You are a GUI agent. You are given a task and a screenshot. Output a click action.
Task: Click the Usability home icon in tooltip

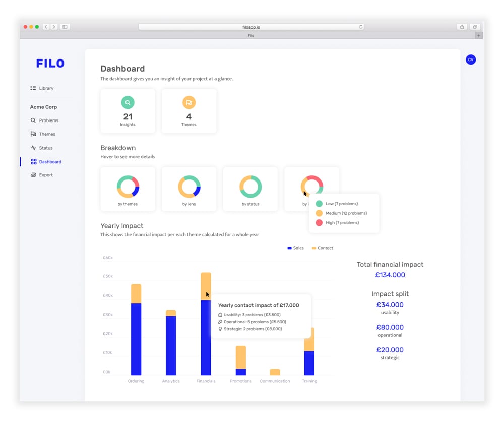click(x=220, y=315)
